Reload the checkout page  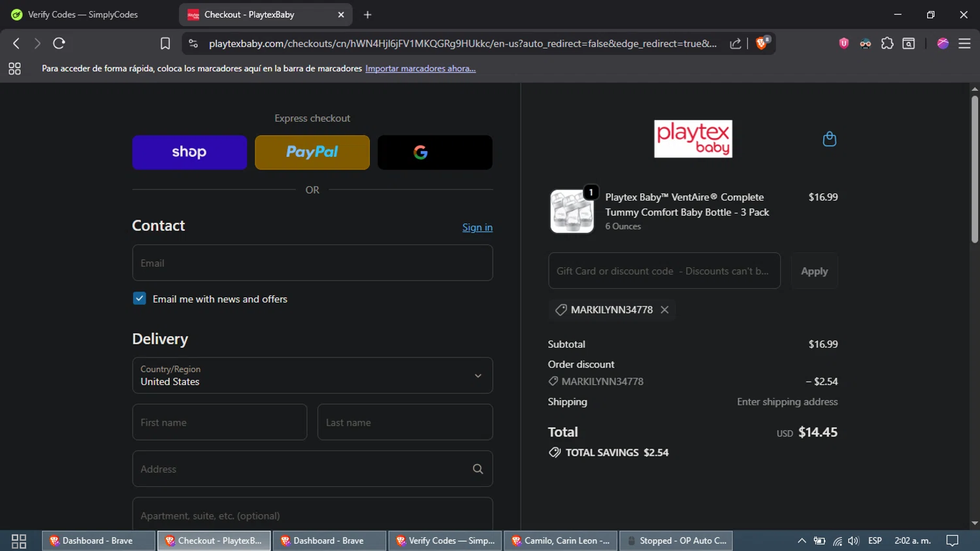point(59,43)
